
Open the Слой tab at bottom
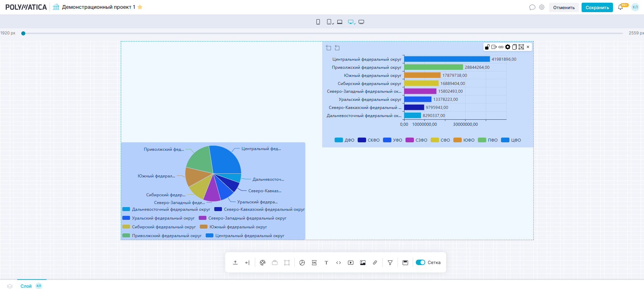tap(26, 286)
